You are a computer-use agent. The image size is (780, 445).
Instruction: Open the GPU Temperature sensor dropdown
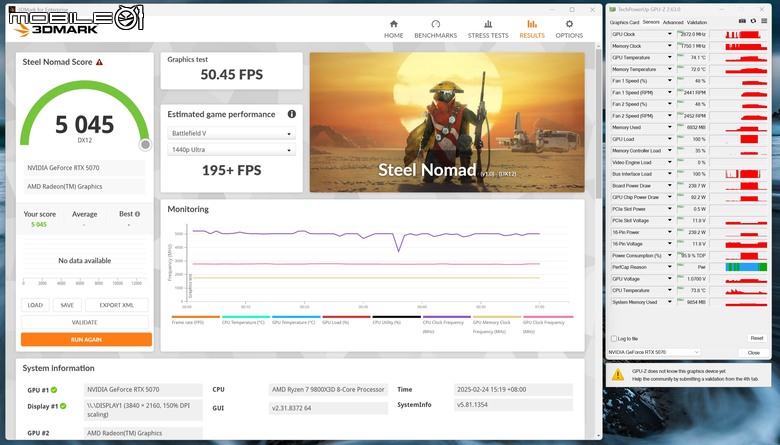click(670, 58)
